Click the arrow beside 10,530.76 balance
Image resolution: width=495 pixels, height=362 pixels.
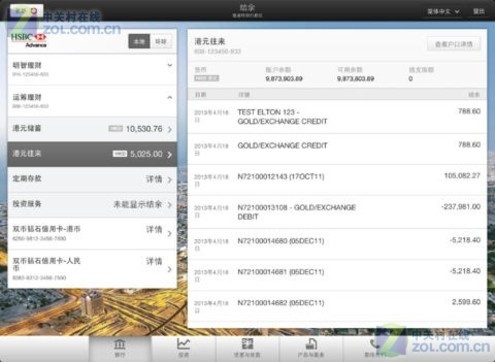tap(170, 129)
